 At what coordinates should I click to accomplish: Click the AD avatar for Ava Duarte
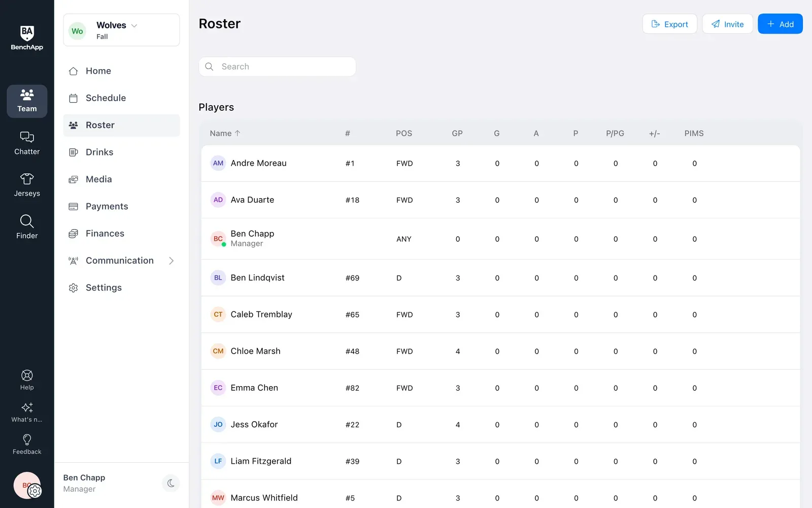[x=218, y=200]
